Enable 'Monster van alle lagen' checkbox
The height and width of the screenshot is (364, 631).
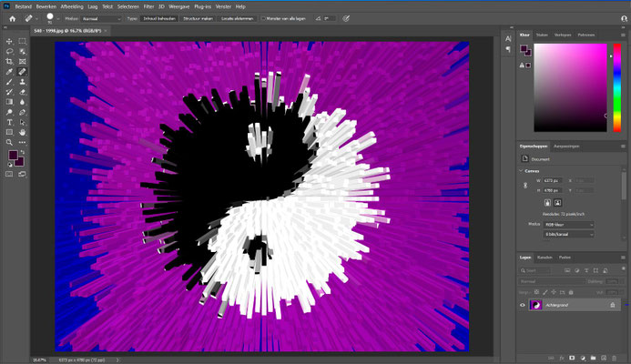click(264, 17)
